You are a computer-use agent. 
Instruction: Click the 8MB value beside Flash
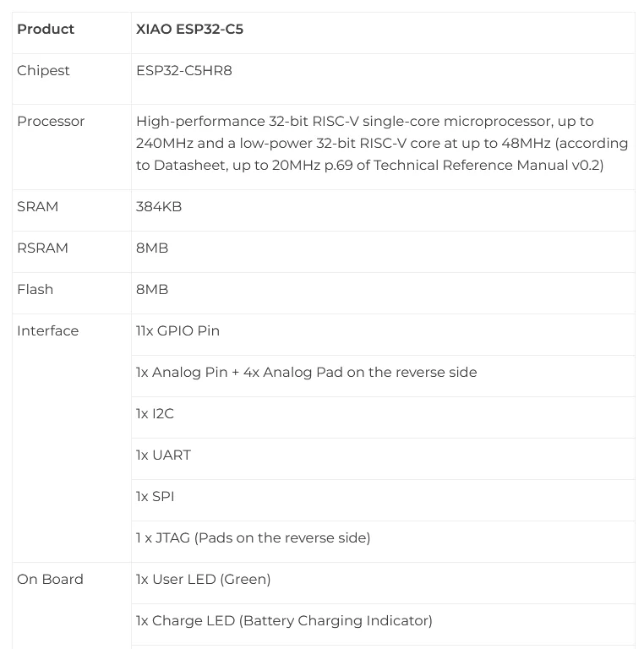tap(152, 289)
